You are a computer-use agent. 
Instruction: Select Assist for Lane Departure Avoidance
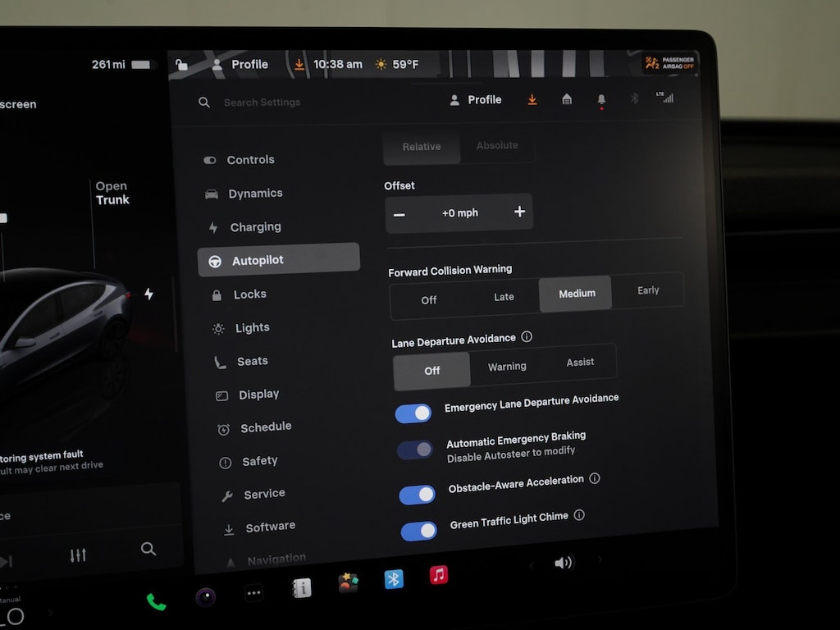point(580,363)
